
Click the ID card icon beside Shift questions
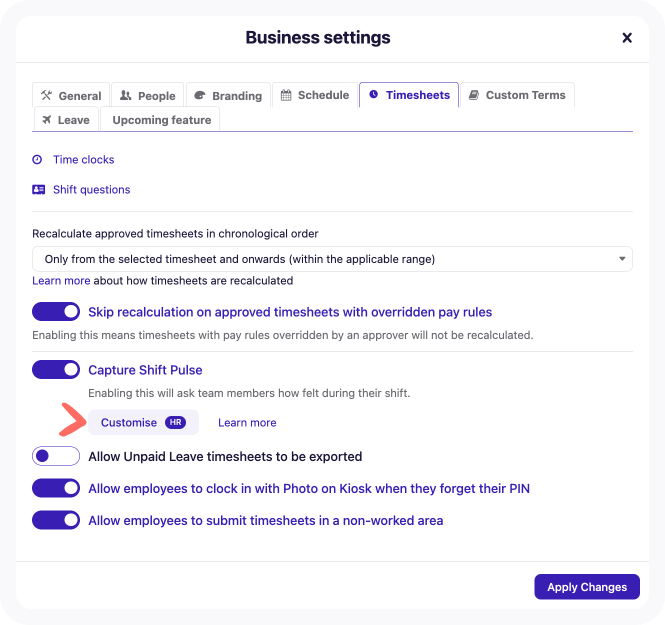click(39, 189)
